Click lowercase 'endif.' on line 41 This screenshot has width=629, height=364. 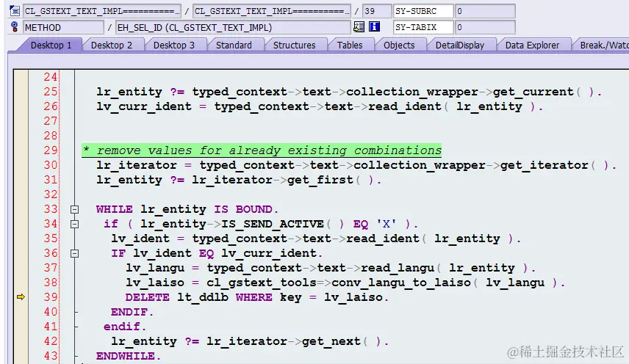click(x=125, y=327)
